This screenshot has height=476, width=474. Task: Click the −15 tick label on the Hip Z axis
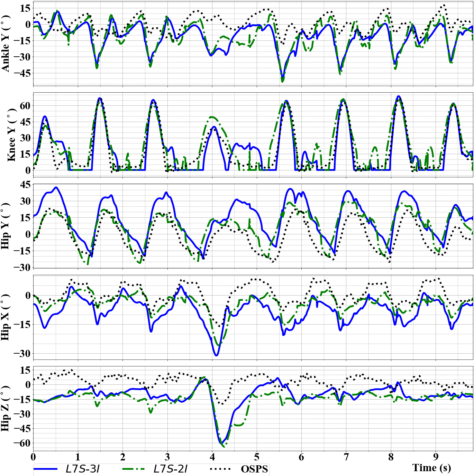coord(22,399)
